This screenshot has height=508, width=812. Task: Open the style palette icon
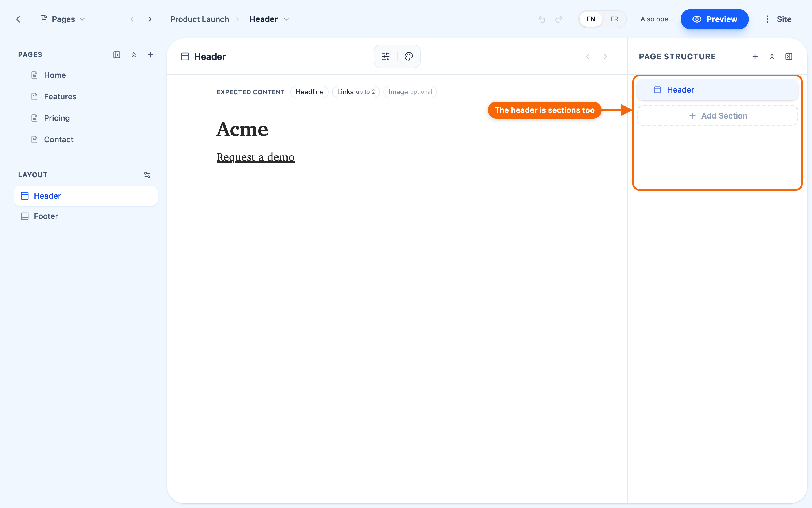(409, 56)
